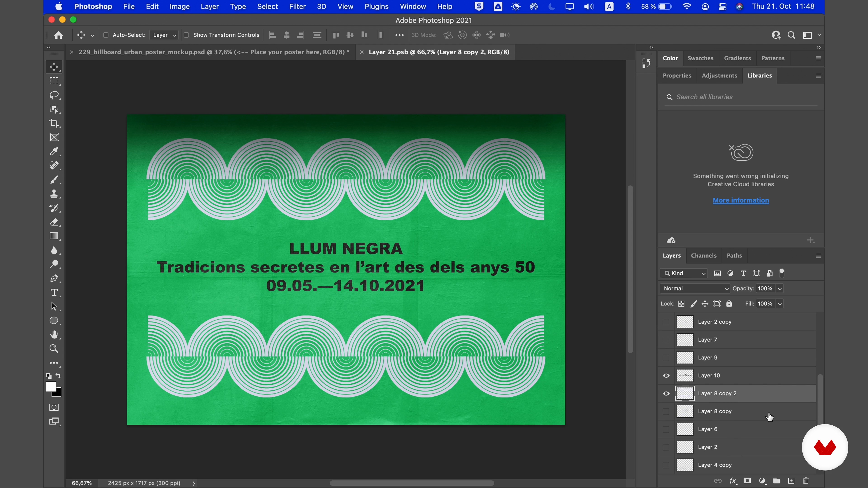Viewport: 868px width, 488px height.
Task: Open Auto-Select Layer dropdown
Action: coord(164,35)
